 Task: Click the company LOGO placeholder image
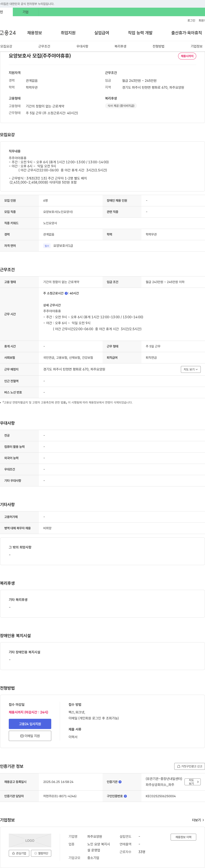(x=30, y=840)
